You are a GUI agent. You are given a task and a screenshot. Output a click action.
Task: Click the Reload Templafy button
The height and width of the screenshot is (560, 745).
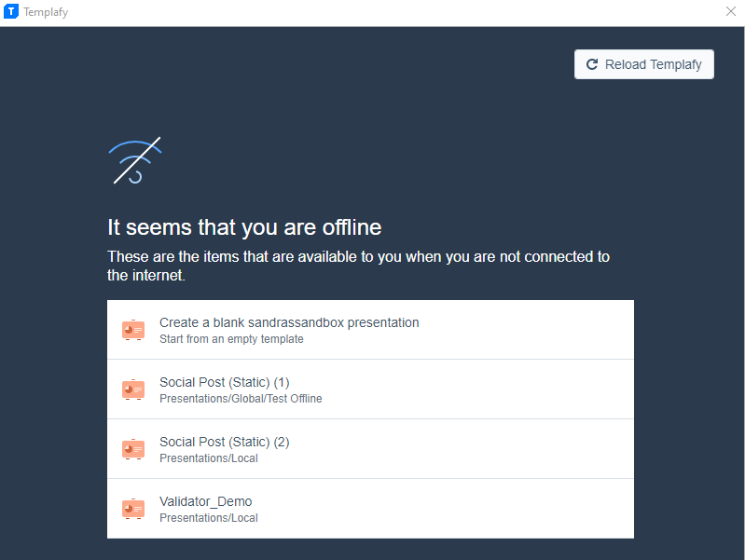(643, 64)
